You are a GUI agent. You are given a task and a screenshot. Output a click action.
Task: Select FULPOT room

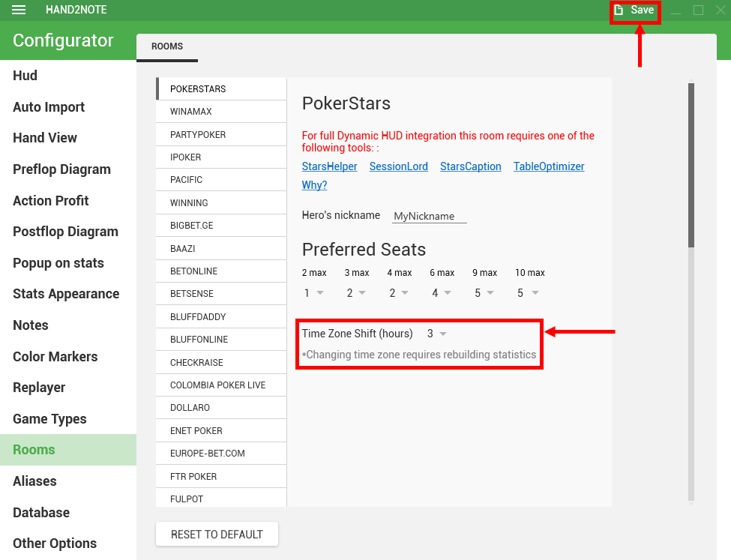221,498
